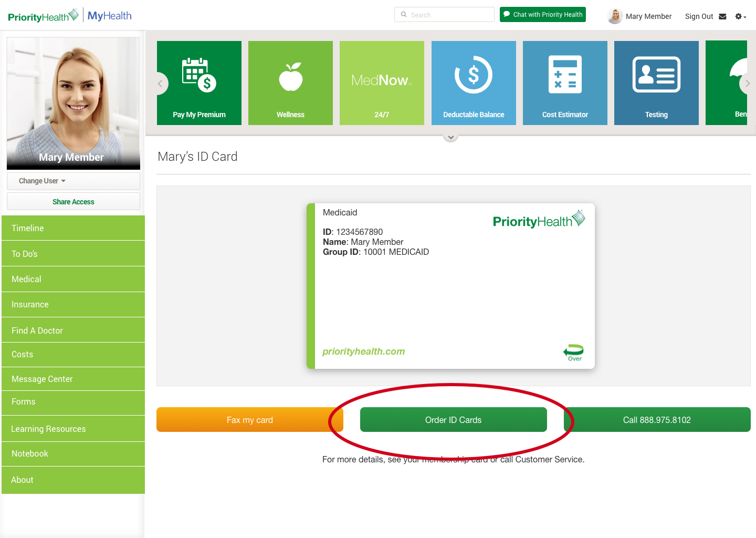756x538 pixels.
Task: Click the Mary Member name in header
Action: click(x=648, y=16)
